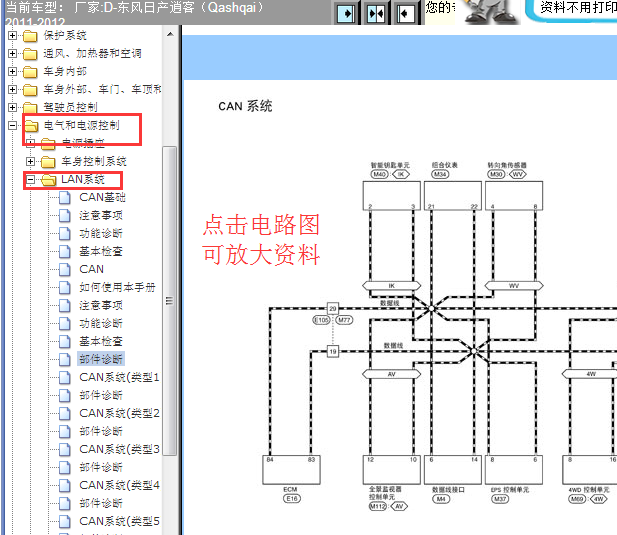Expand the 车身外部、车门 tree node
Image resolution: width=617 pixels, height=535 pixels.
pos(12,89)
